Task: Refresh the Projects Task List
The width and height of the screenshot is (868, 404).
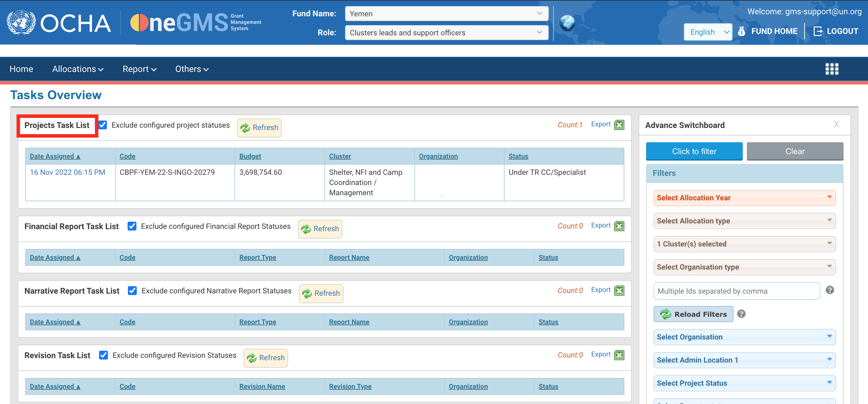Action: coord(259,128)
